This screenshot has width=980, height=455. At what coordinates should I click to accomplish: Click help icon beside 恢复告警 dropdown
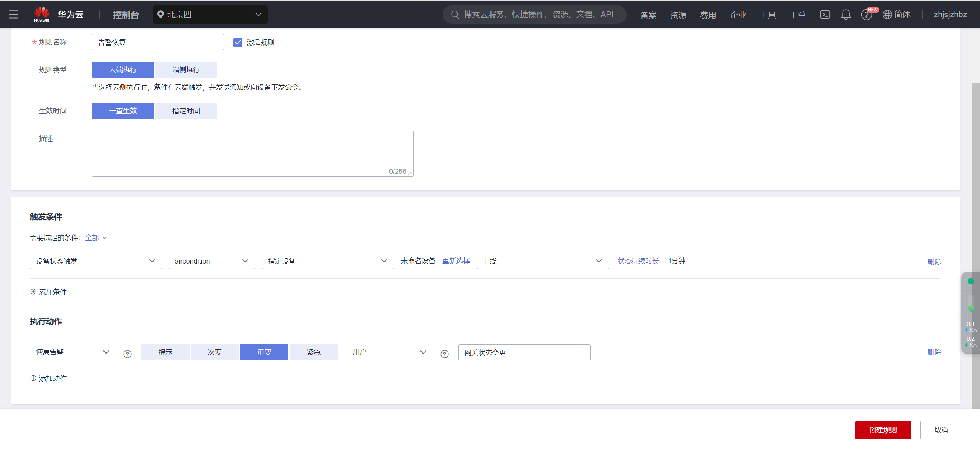tap(128, 354)
